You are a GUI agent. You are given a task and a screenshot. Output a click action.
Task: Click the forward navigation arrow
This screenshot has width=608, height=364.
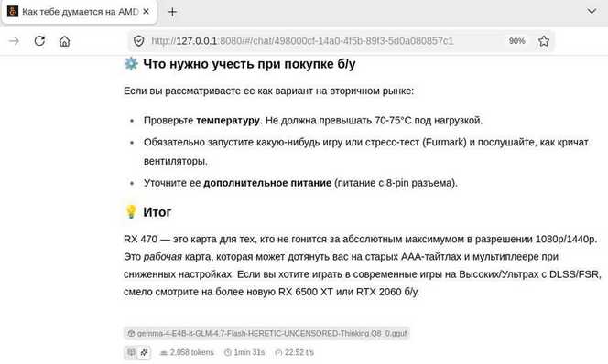pyautogui.click(x=14, y=40)
